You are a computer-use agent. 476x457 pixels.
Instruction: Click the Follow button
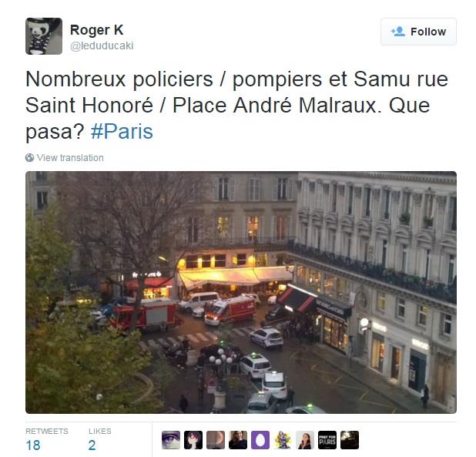coord(418,32)
